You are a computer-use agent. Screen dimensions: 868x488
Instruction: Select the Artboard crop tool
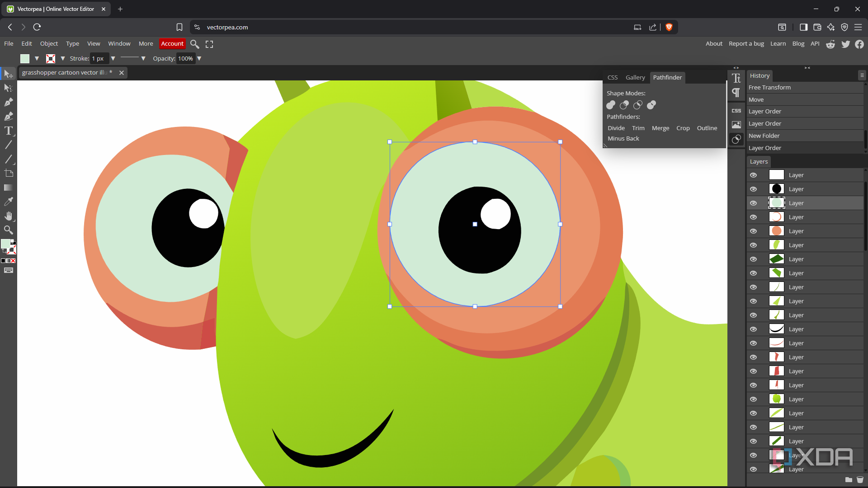click(8, 173)
